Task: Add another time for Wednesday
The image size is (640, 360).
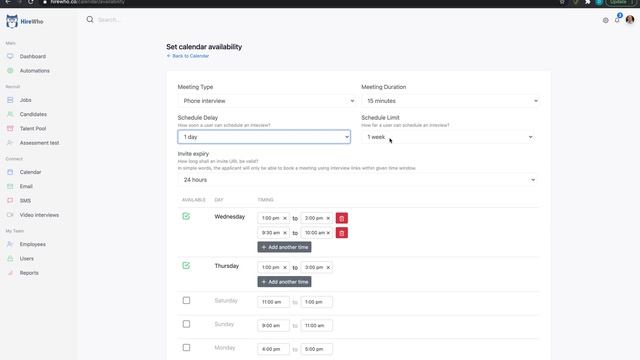Action: 284,247
